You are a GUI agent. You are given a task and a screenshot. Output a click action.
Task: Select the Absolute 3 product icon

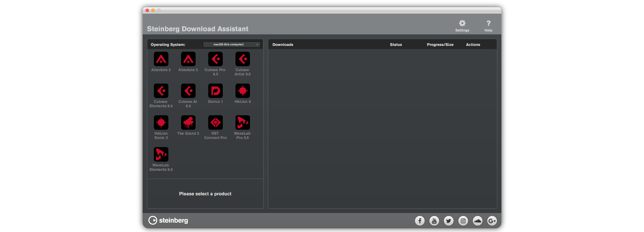coord(188,59)
